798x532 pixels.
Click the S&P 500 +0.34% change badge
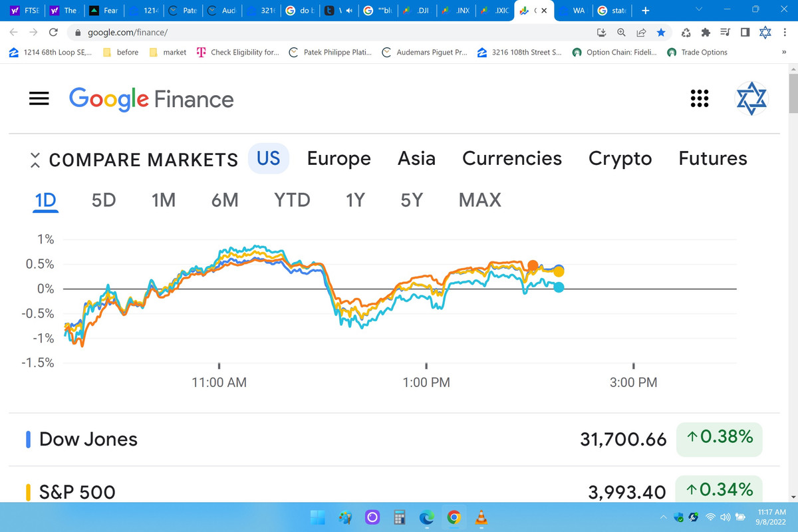(720, 490)
